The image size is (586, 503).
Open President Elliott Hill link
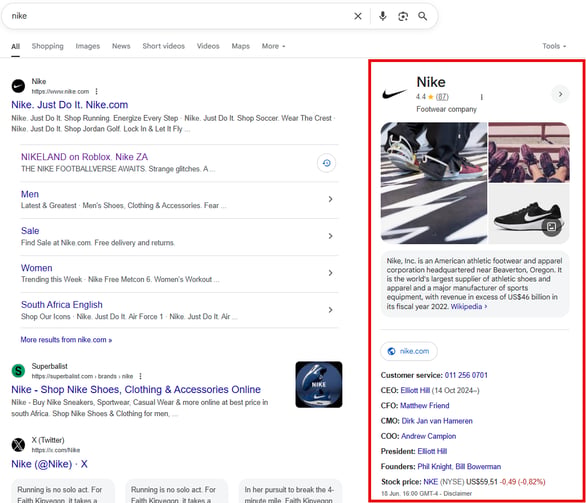pos(432,451)
